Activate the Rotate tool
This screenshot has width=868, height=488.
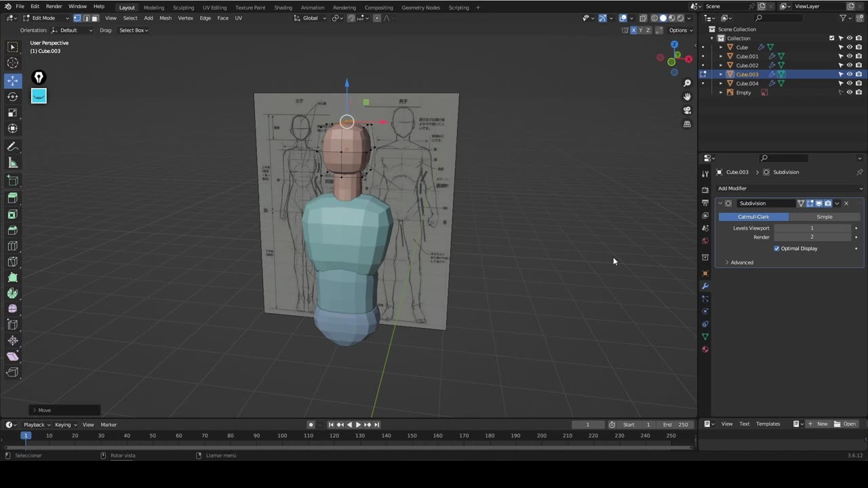coord(12,97)
